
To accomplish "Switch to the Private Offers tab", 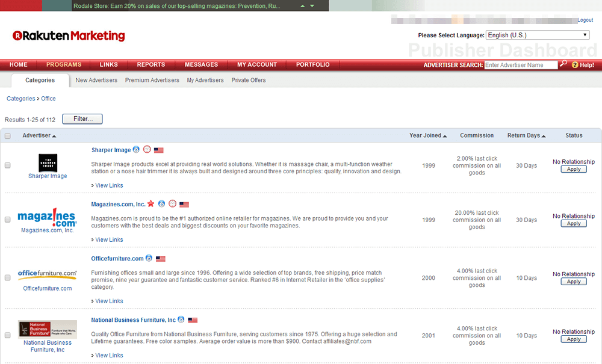I will pyautogui.click(x=249, y=80).
